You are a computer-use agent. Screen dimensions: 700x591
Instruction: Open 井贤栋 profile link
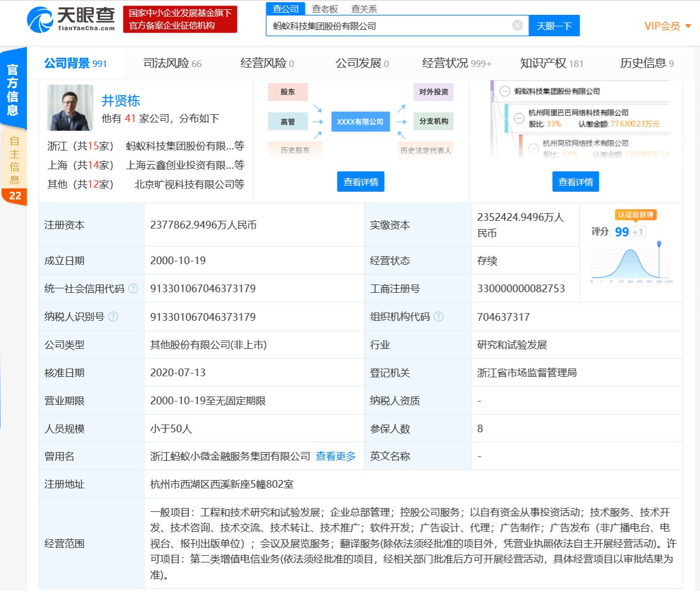pos(121,101)
